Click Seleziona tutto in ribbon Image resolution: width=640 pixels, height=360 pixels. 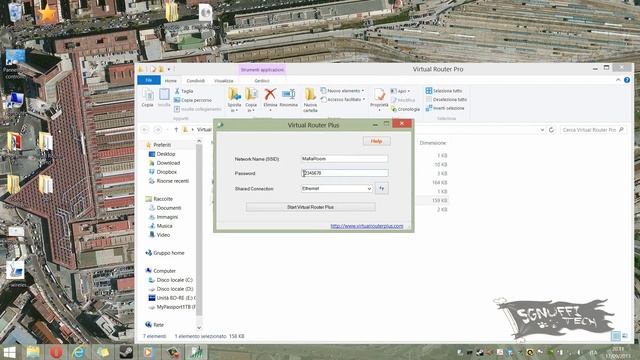pos(444,91)
